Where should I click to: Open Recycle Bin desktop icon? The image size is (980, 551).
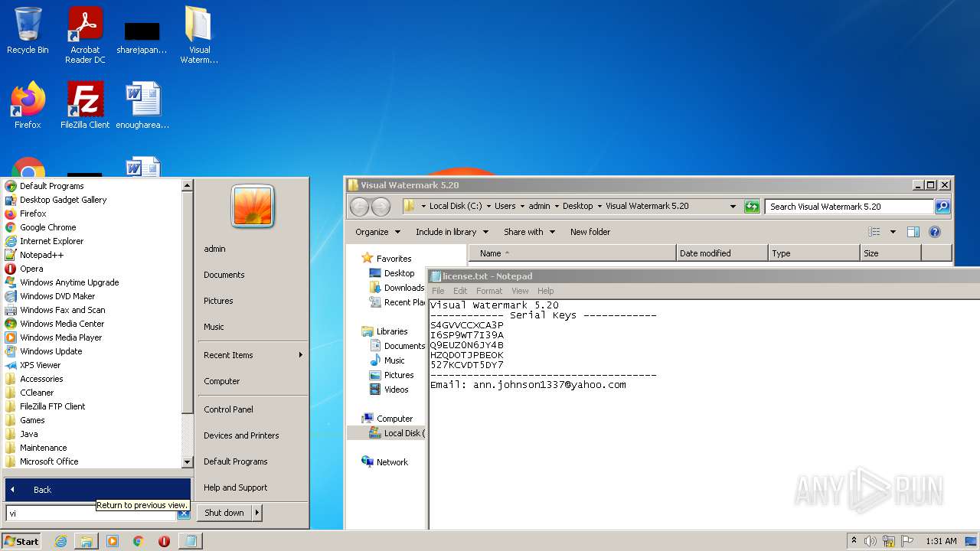coord(28,32)
